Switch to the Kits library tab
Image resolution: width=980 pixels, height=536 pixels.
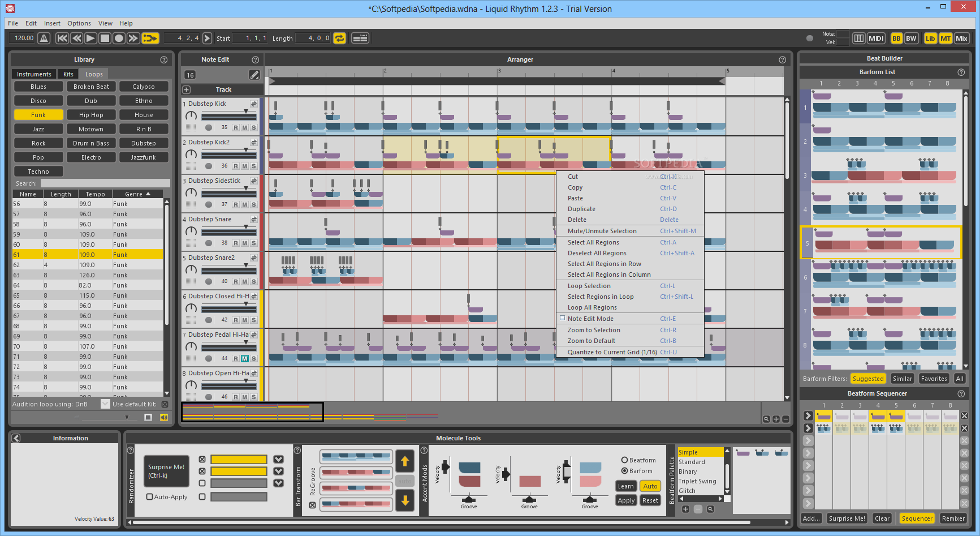pos(68,74)
